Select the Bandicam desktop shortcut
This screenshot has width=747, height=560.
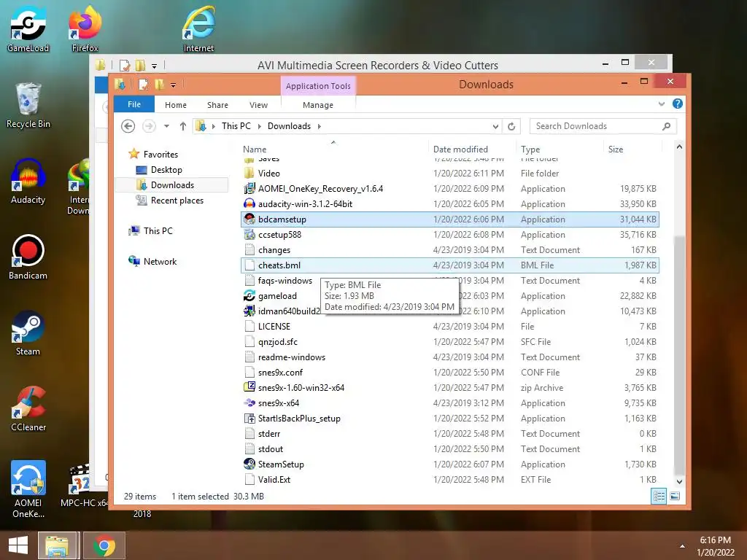28,257
